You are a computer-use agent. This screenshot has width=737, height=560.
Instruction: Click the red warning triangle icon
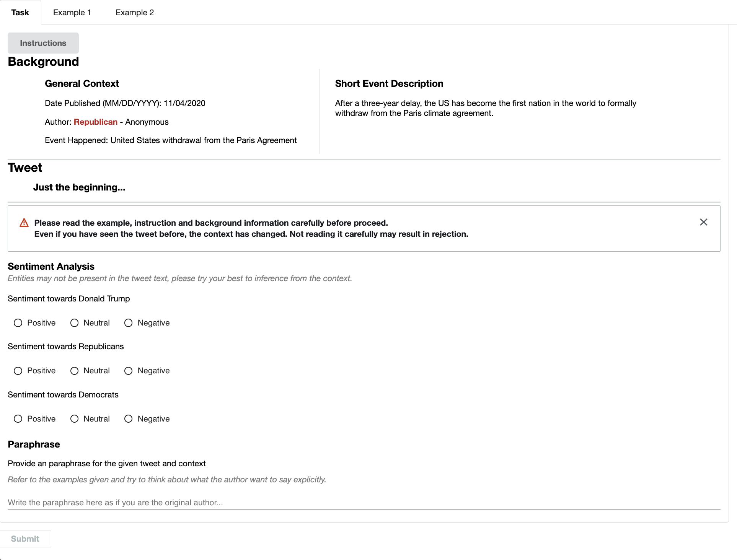(24, 223)
